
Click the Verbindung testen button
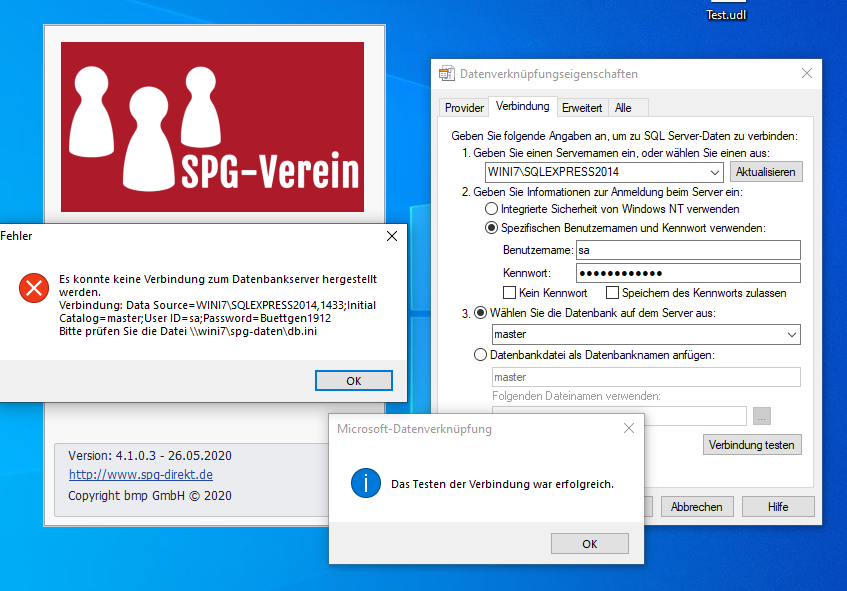coord(751,444)
